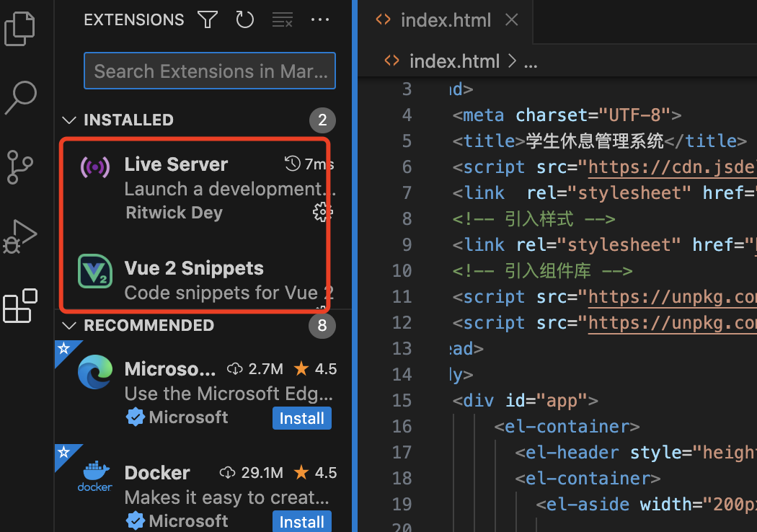Focus the Search Extensions in Marketplace field
The width and height of the screenshot is (757, 532).
point(210,71)
